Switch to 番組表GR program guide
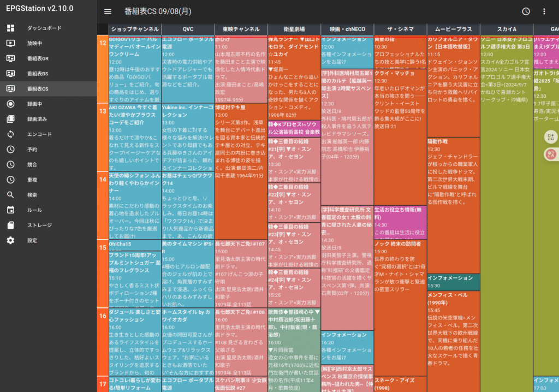This screenshot has height=392, width=559. [x=38, y=58]
